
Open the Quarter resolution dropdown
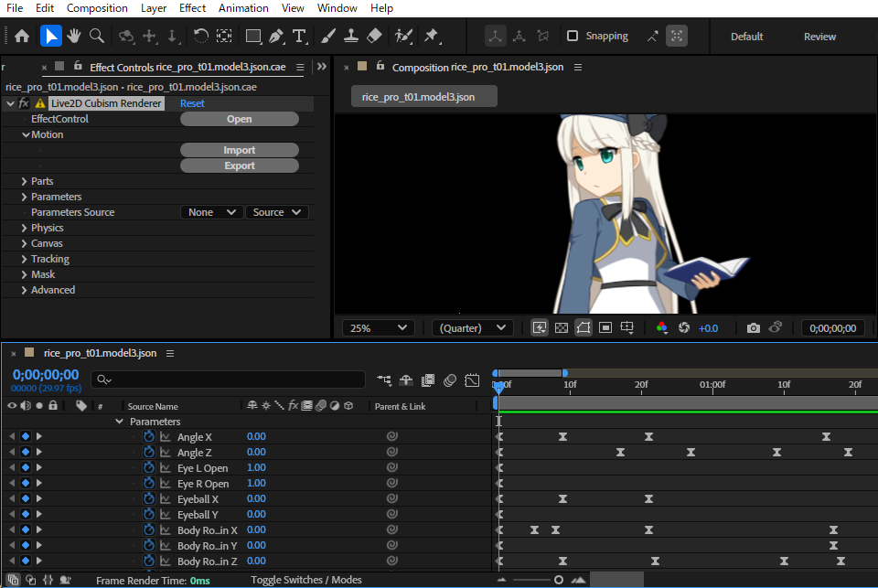(472, 328)
